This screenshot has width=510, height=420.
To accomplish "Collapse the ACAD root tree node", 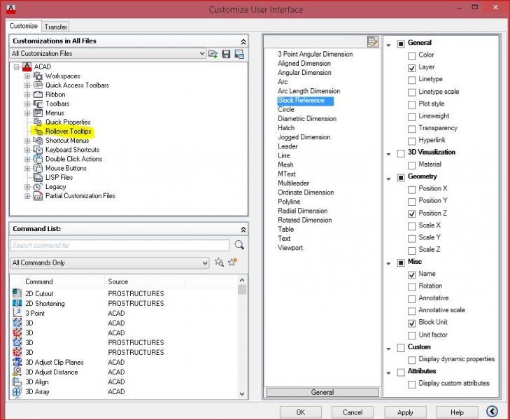I will (x=16, y=67).
